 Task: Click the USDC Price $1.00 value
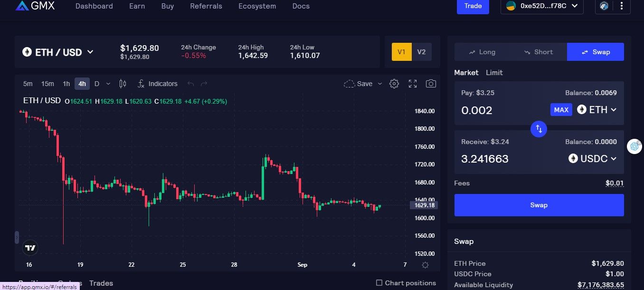(614, 274)
